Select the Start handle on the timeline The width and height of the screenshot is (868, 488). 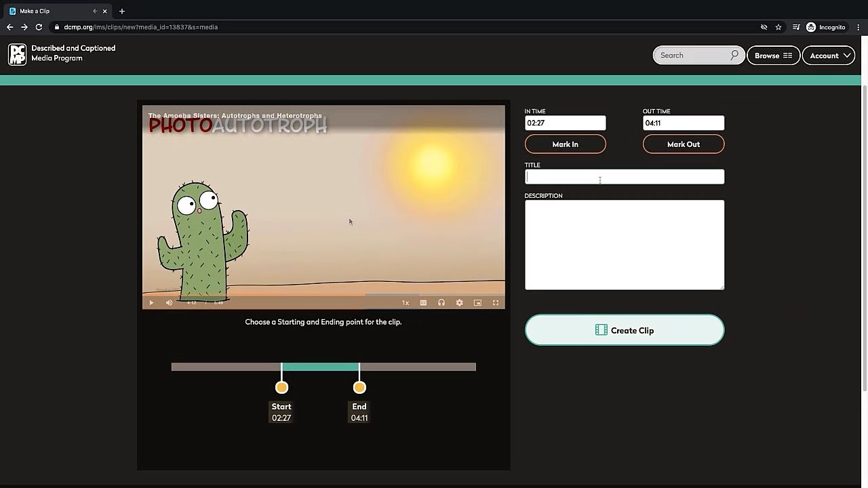(x=281, y=387)
